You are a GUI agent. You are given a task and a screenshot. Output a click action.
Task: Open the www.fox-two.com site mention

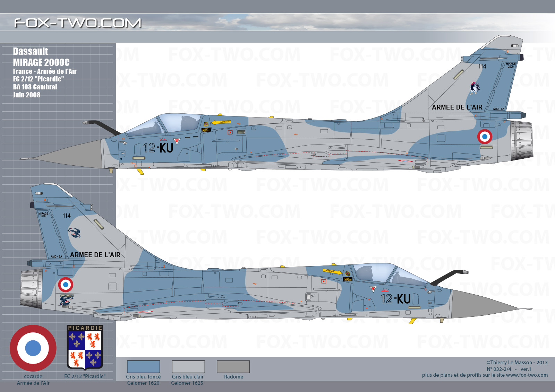(527, 375)
